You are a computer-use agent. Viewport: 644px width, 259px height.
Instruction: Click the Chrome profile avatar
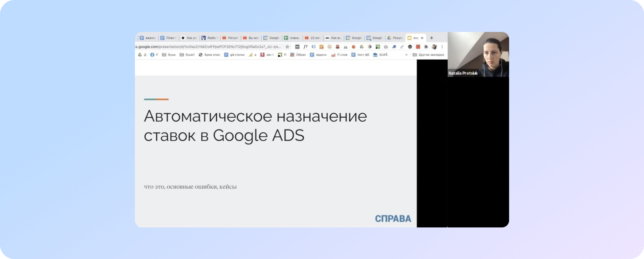(434, 47)
